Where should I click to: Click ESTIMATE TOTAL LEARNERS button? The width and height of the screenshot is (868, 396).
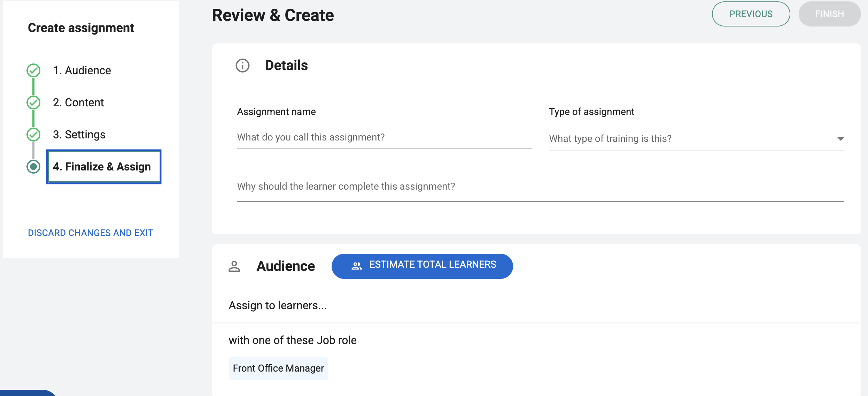pyautogui.click(x=422, y=266)
